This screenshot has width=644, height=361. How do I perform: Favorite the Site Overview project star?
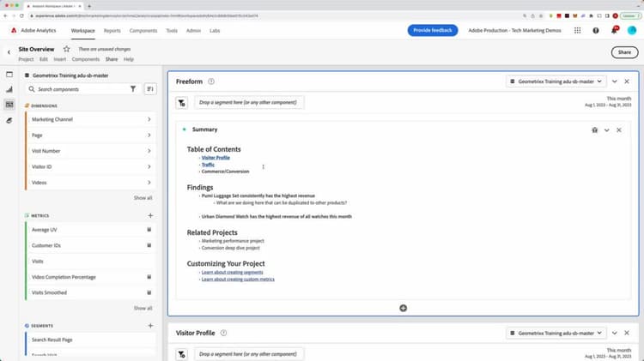click(x=66, y=49)
